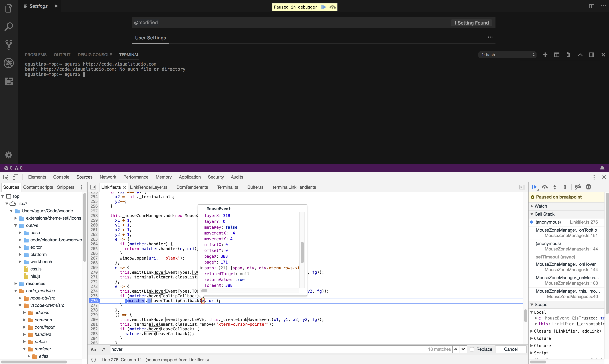Select the inspect element tool in DevTools
Viewport: 609px width, 364px height.
click(x=5, y=177)
